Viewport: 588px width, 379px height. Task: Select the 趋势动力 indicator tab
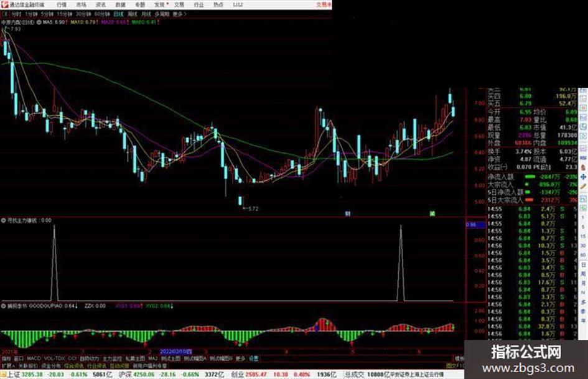tap(89, 358)
